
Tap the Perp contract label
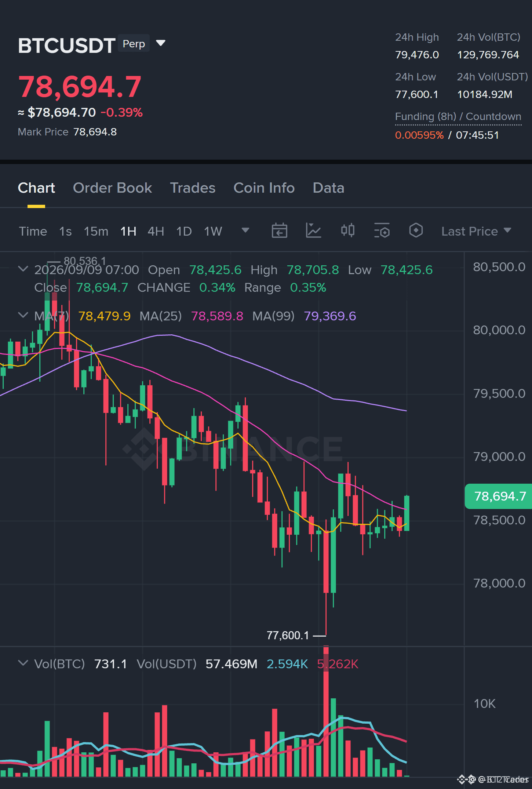[x=134, y=44]
